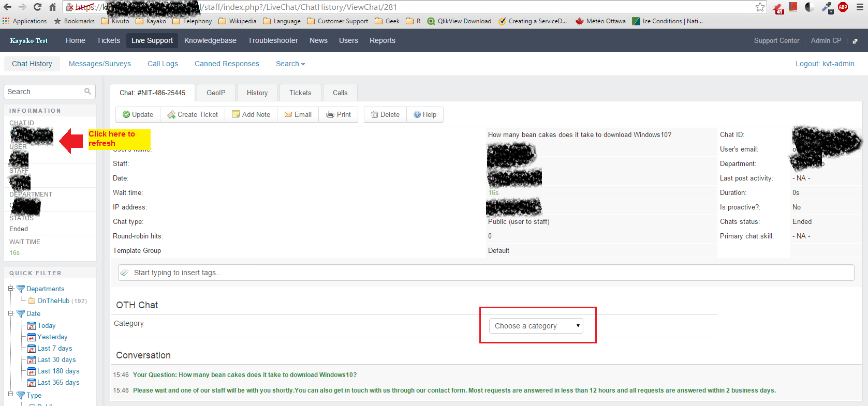Image resolution: width=868 pixels, height=406 pixels.
Task: Open the Home menu
Action: click(76, 40)
